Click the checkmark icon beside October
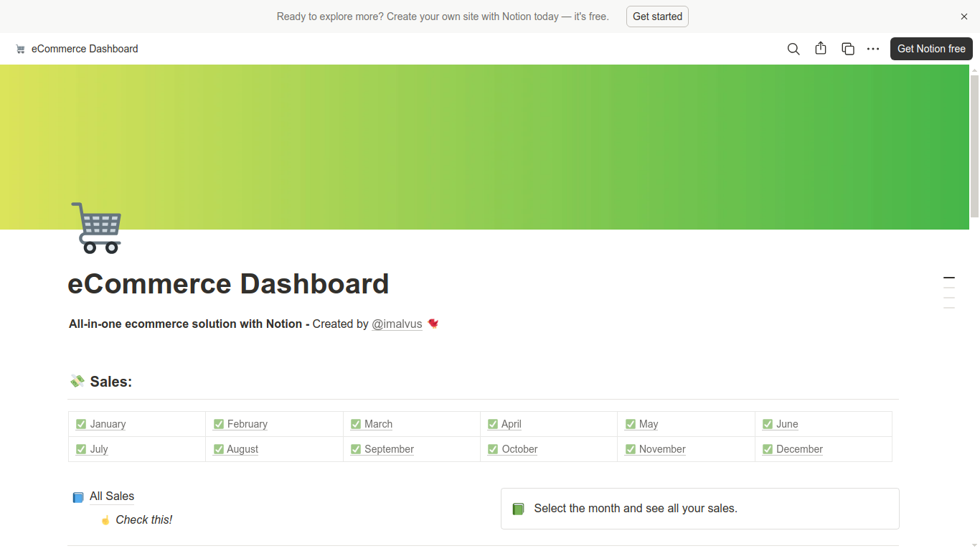Screen dimensions: 980x551 pyautogui.click(x=493, y=449)
